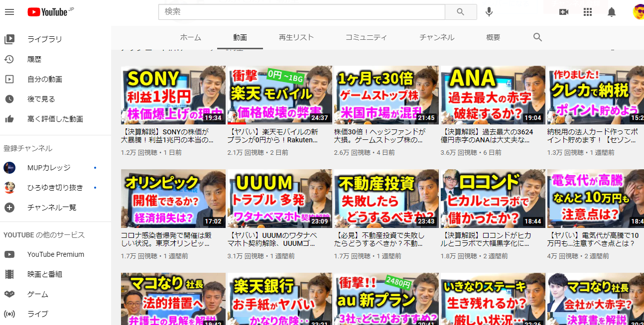Open the コミュニティ tab

click(366, 37)
